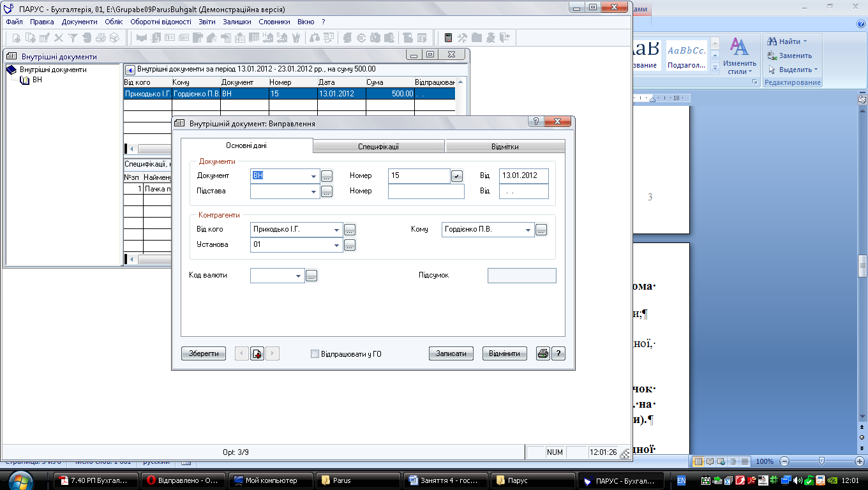868x490 pixels.
Task: Open the Opera 'Відправлено' taskbar item
Action: click(x=184, y=480)
